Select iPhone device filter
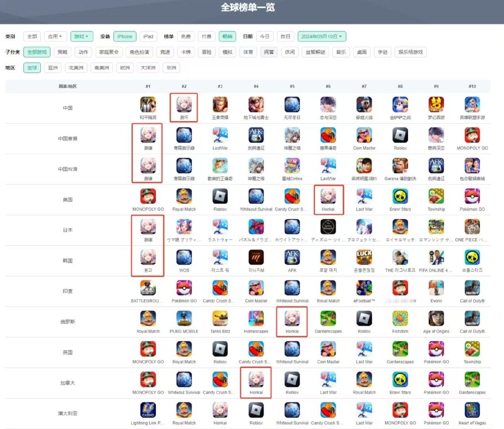 point(125,37)
